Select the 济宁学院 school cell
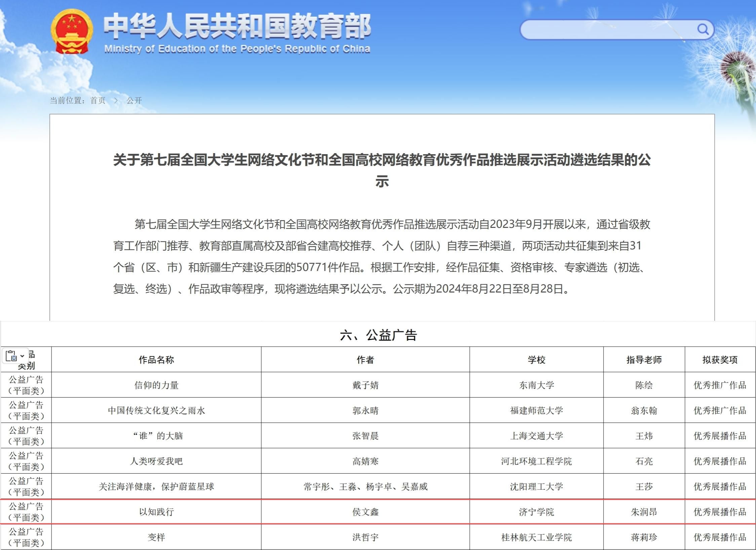The image size is (756, 550). pyautogui.click(x=536, y=512)
